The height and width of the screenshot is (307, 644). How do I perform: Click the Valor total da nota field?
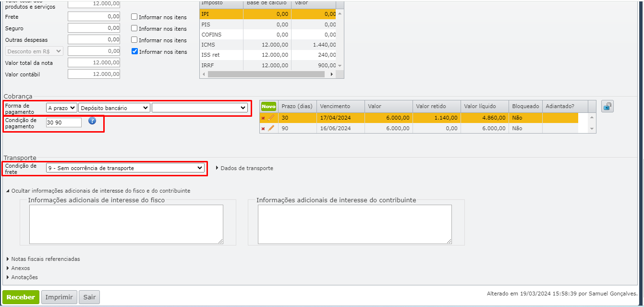[x=94, y=62]
